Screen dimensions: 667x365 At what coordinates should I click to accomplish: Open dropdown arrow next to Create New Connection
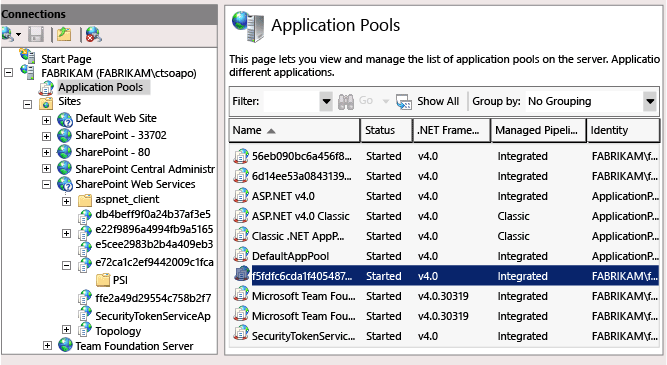pyautogui.click(x=18, y=34)
